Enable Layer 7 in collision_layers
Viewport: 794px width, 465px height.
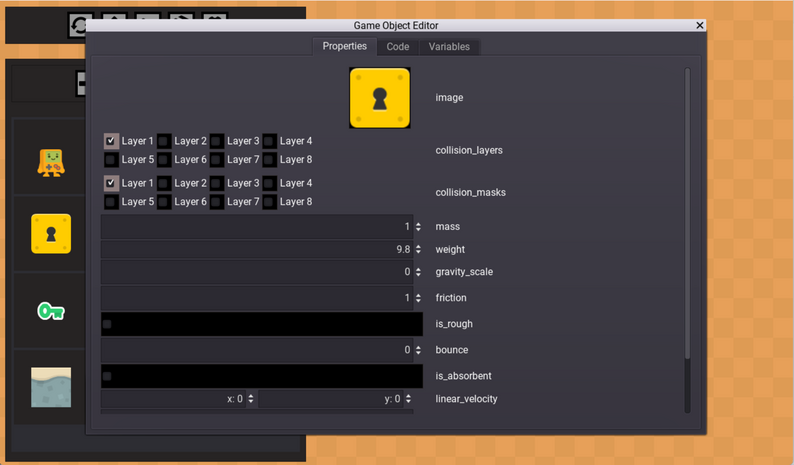[x=217, y=160]
